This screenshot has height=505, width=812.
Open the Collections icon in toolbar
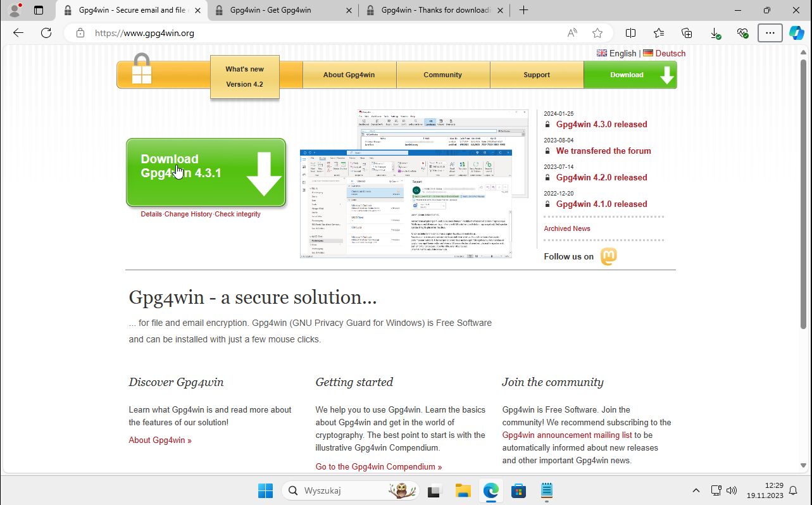(687, 34)
